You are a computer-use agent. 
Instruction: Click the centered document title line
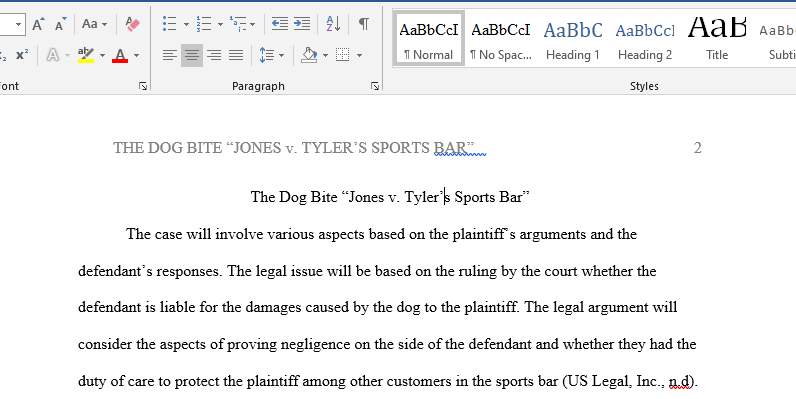pos(390,196)
